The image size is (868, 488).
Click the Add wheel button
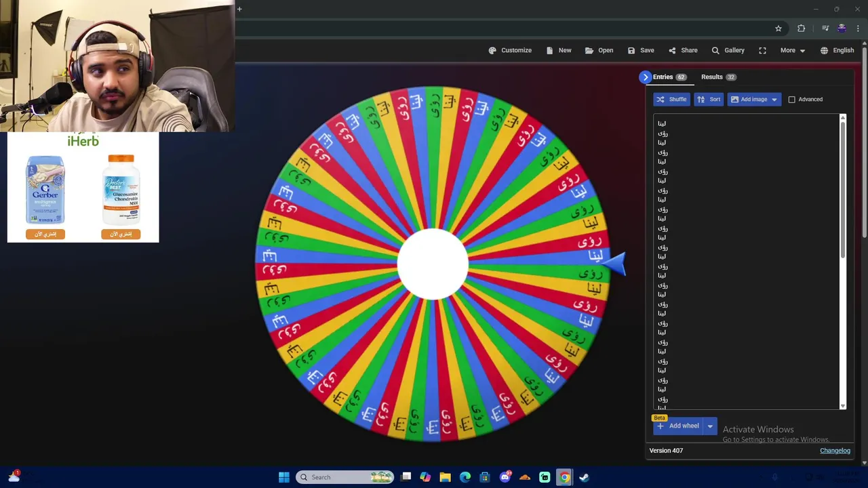[x=678, y=426]
